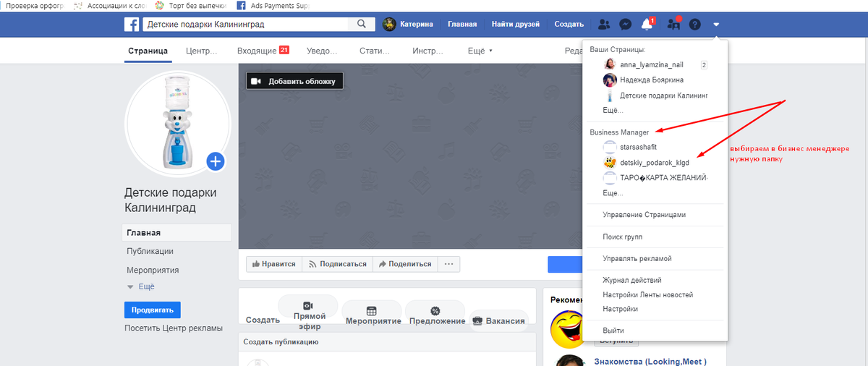Click Найти друзей link

516,24
